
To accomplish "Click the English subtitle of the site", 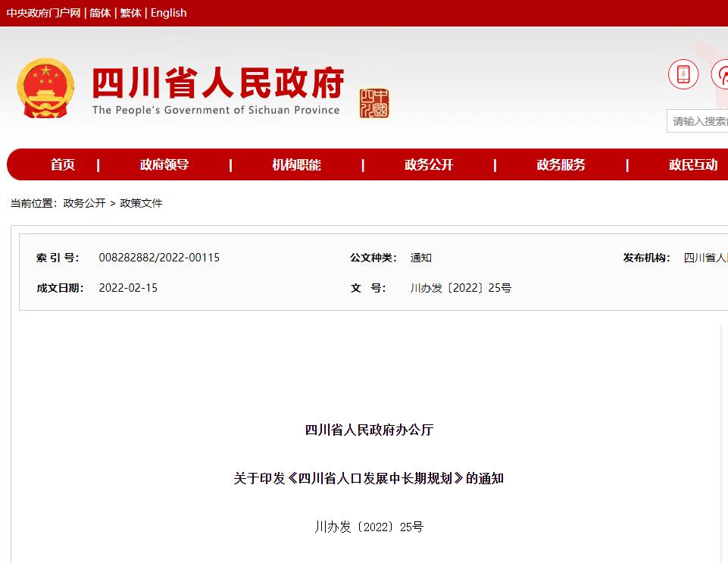I will point(216,110).
